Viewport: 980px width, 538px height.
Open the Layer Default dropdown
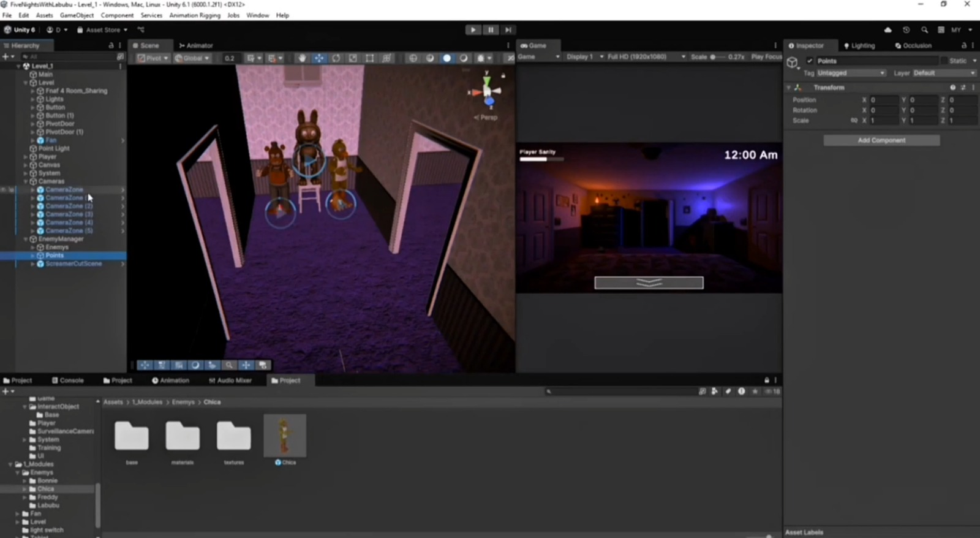[944, 73]
